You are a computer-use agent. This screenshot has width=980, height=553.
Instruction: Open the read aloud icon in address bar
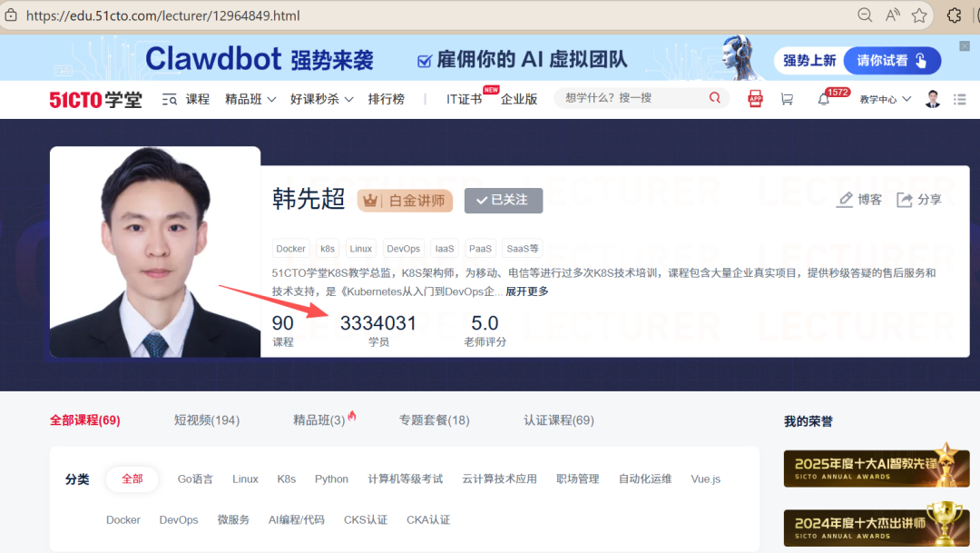(x=893, y=15)
